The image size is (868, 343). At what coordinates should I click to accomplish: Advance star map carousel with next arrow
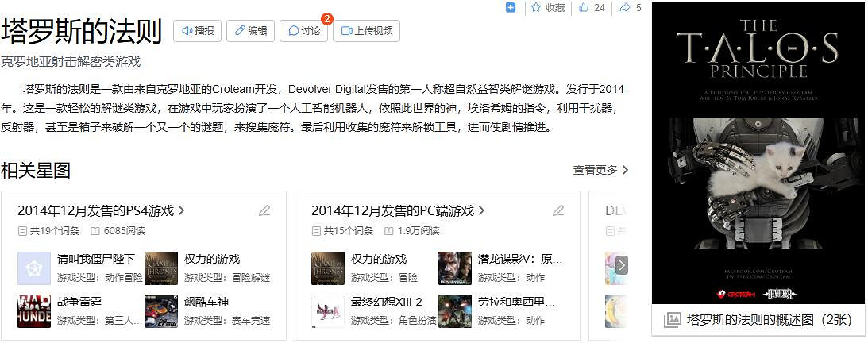(622, 265)
